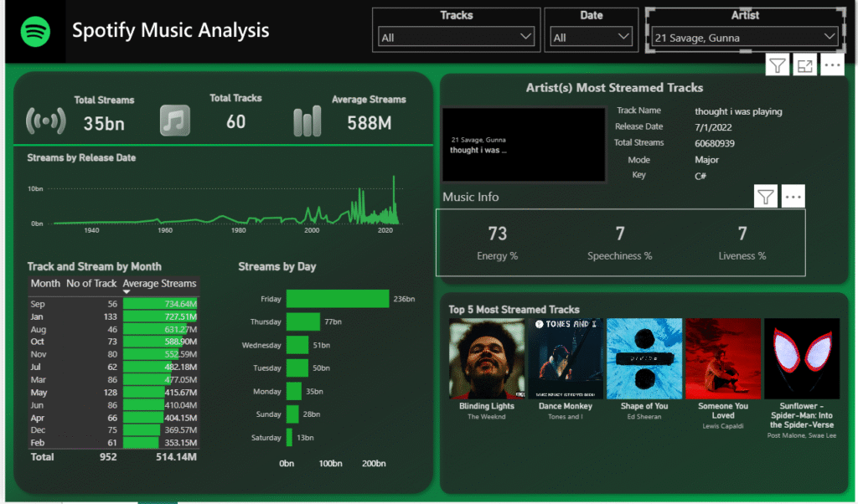The height and width of the screenshot is (504, 858).
Task: Click the release date 7/1/2022
Action: coord(713,127)
